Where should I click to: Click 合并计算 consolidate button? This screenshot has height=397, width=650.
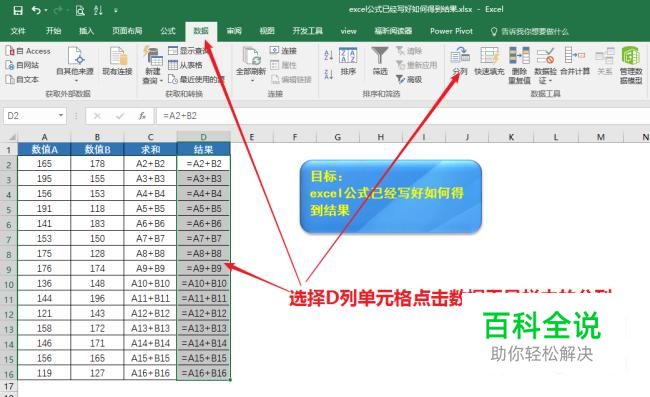click(575, 61)
